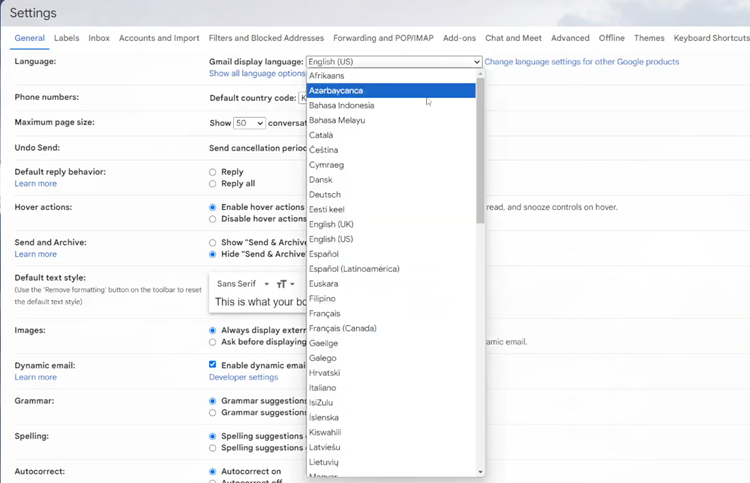The image size is (750, 483).
Task: Pick Čeština from the language list
Action: (x=391, y=150)
